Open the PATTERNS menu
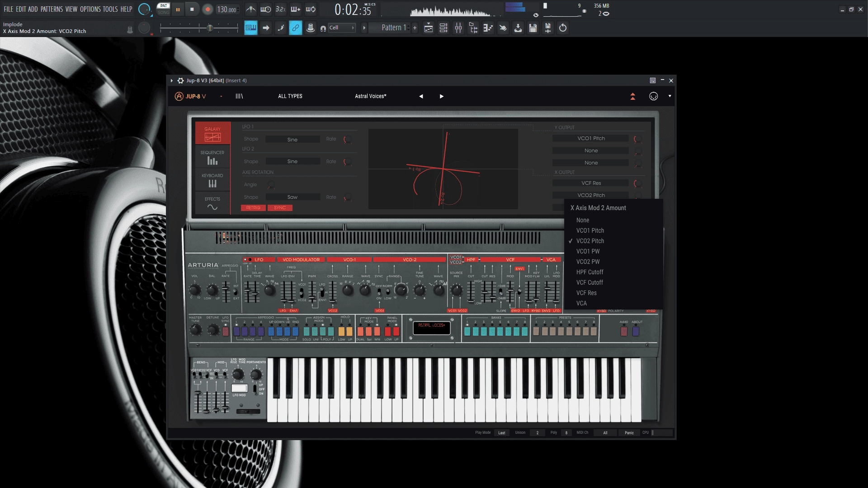 tap(52, 9)
